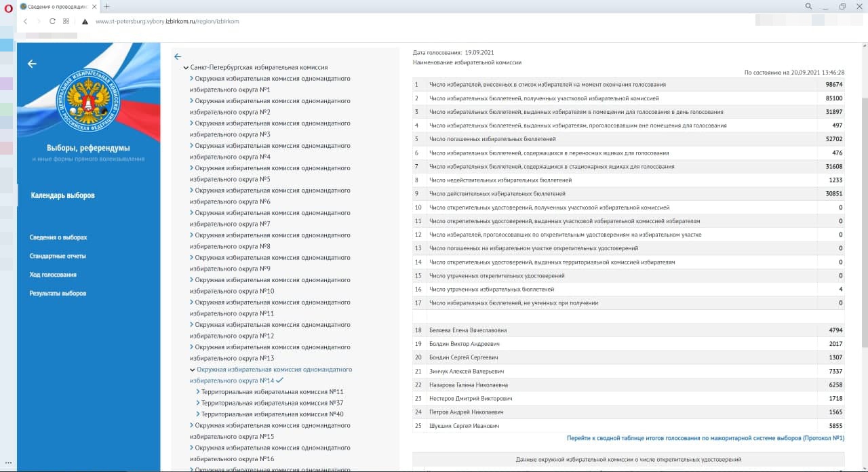Reload the page with refresh icon
The height and width of the screenshot is (472, 868).
tap(52, 21)
